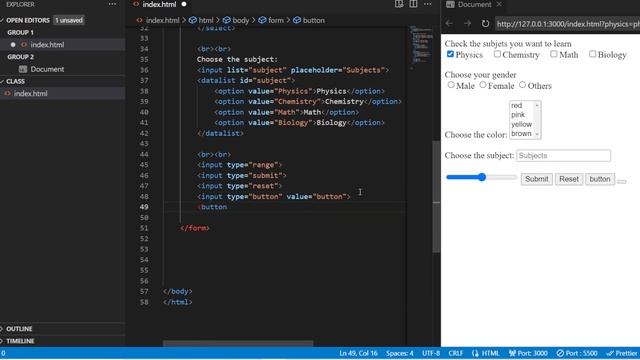Open index.html in CLASS folder
The width and height of the screenshot is (640, 360).
pos(31,93)
